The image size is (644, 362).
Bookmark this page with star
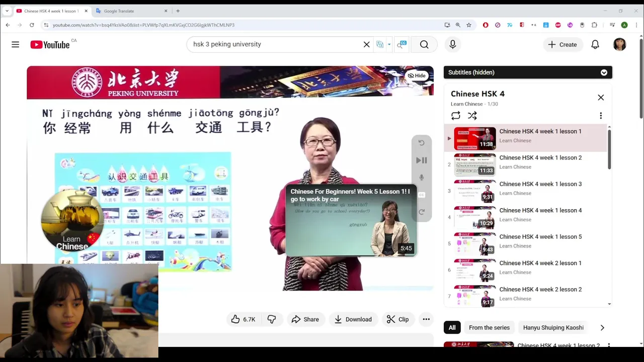click(468, 25)
